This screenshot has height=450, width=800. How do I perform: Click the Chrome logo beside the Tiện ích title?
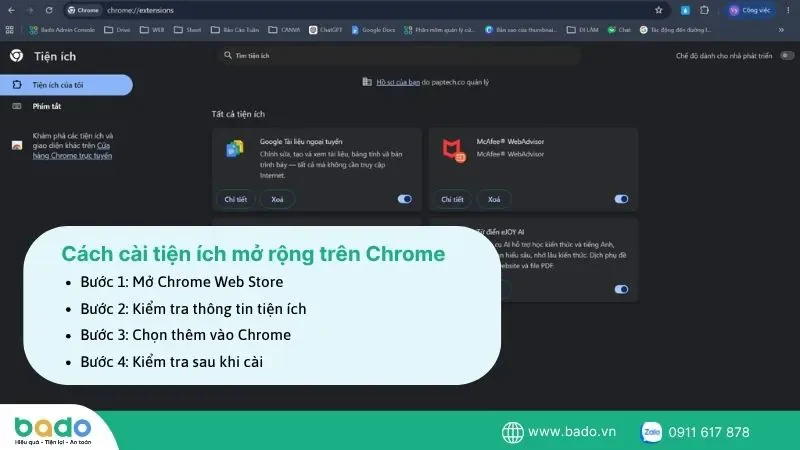[16, 56]
